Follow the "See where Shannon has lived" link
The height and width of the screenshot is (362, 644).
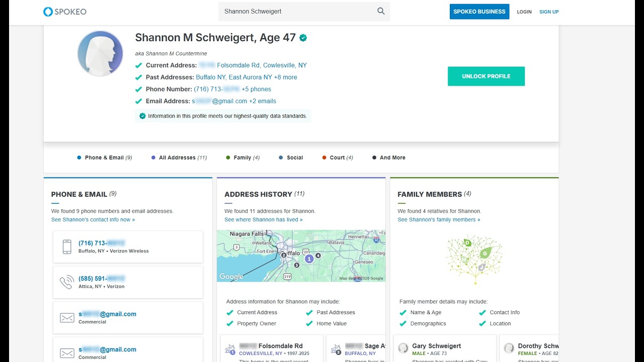pos(264,220)
